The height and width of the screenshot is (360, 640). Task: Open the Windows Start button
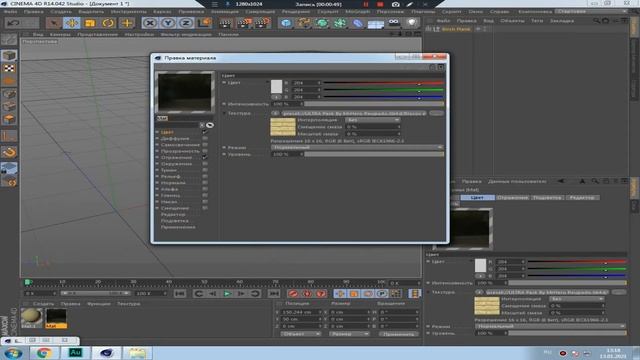click(13, 353)
